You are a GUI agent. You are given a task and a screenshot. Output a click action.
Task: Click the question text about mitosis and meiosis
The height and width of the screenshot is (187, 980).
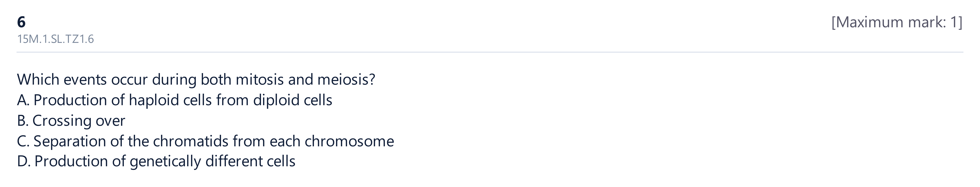point(196,80)
